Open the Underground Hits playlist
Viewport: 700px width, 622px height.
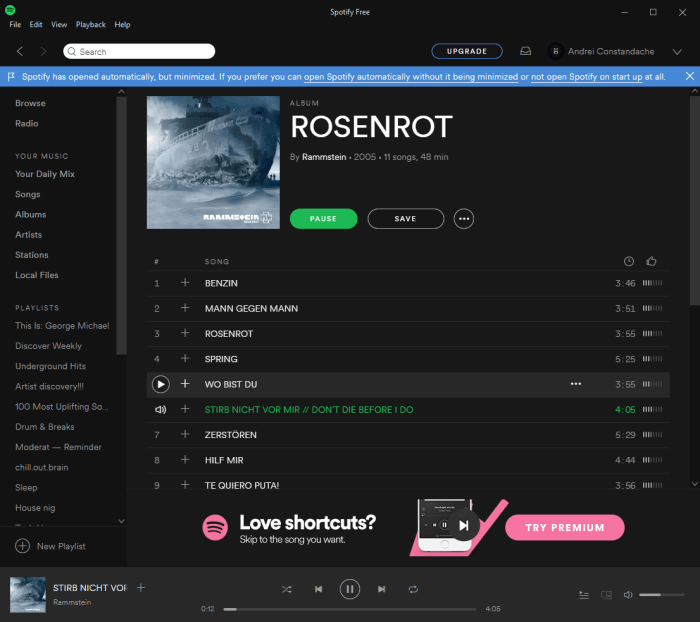coord(50,366)
